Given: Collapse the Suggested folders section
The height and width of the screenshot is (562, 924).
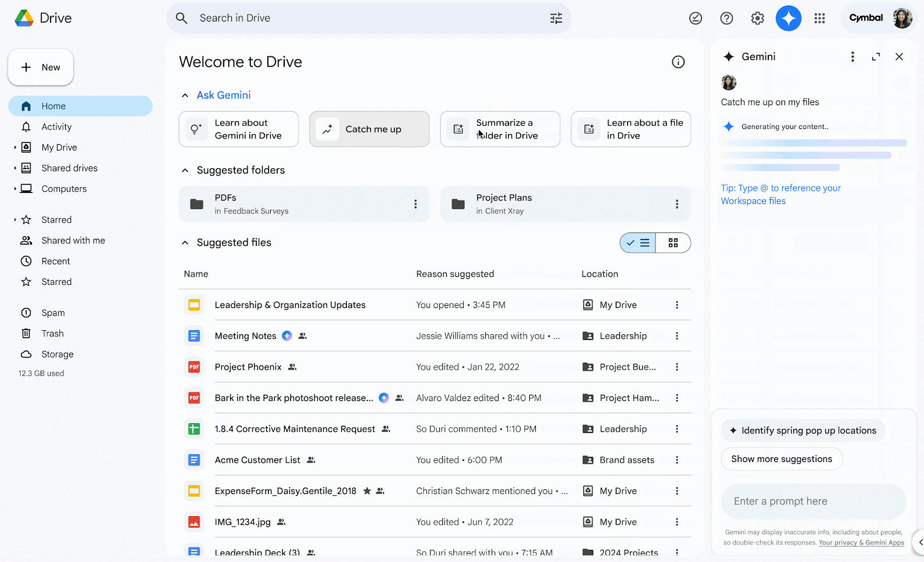Looking at the screenshot, I should click(185, 170).
